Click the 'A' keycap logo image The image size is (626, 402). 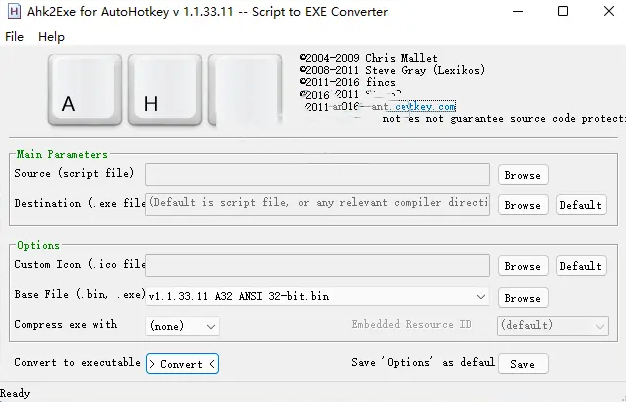click(x=85, y=90)
